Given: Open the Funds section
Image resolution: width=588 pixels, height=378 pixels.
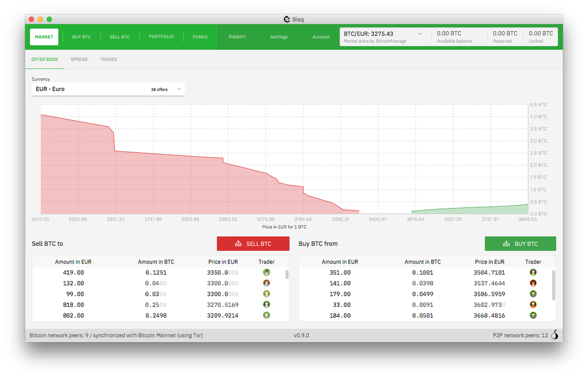Looking at the screenshot, I should coord(200,37).
